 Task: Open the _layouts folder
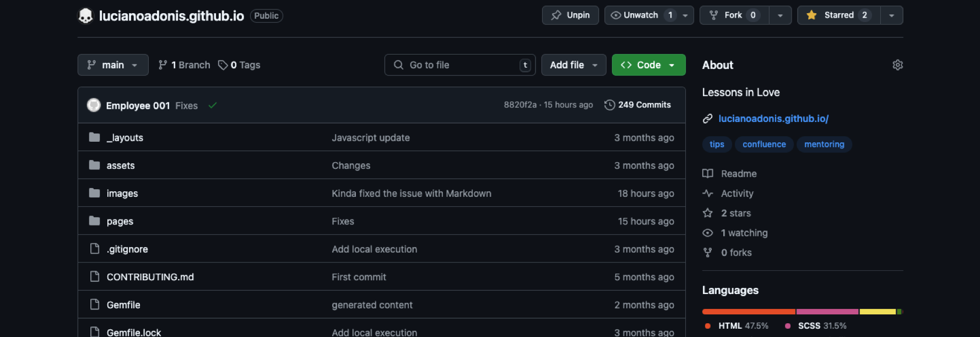[x=124, y=138]
